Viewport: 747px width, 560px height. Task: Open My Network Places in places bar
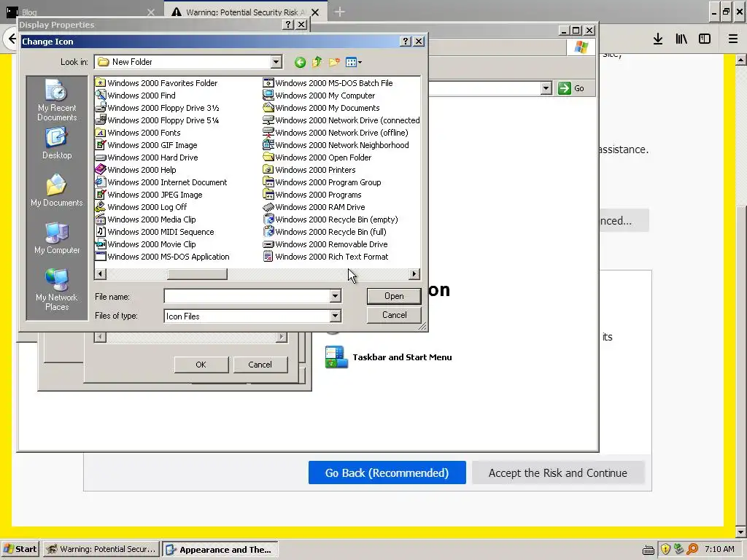[57, 289]
